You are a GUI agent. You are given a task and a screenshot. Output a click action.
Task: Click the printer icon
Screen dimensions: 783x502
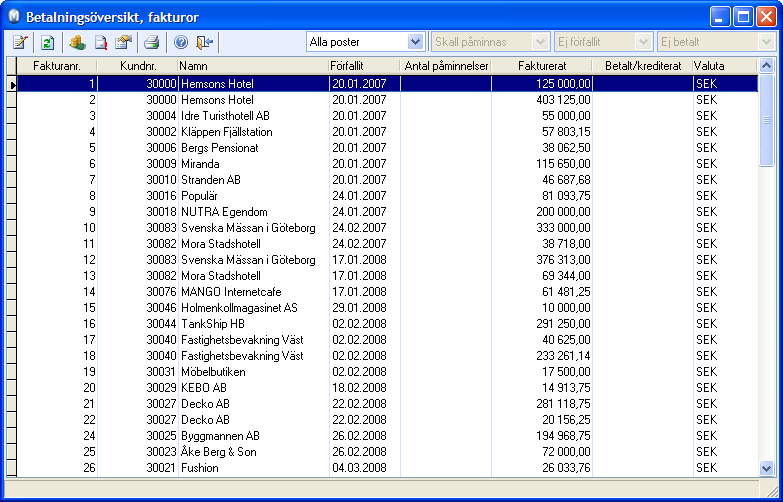point(151,42)
